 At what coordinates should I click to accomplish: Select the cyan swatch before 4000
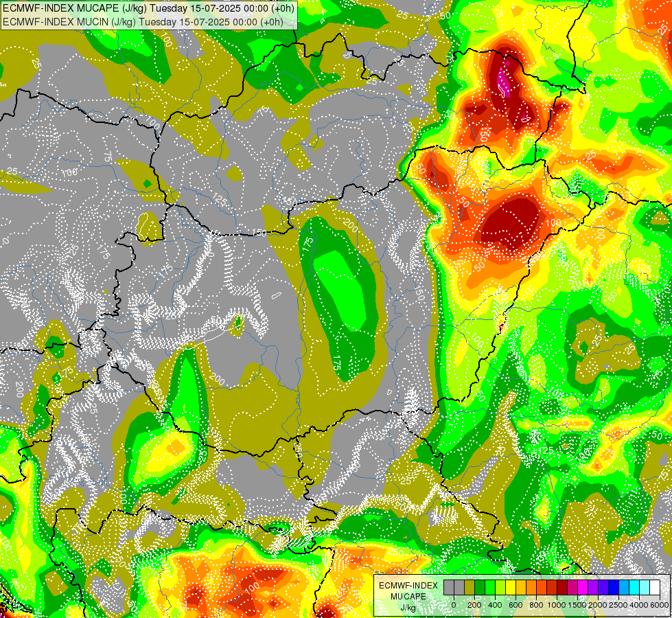click(635, 588)
